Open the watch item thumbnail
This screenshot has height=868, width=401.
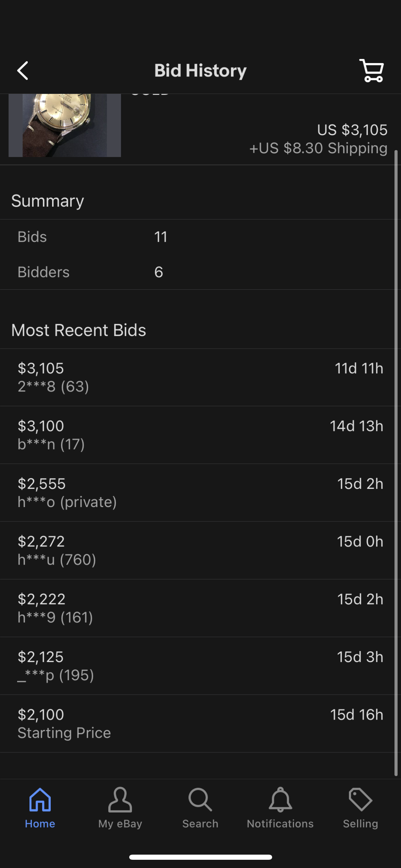click(x=65, y=125)
